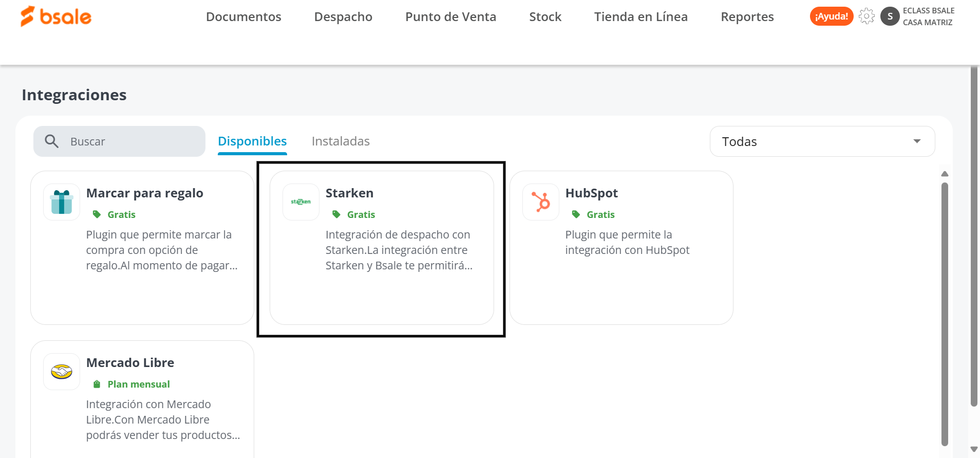Switch to the Instaladas tab

point(341,141)
